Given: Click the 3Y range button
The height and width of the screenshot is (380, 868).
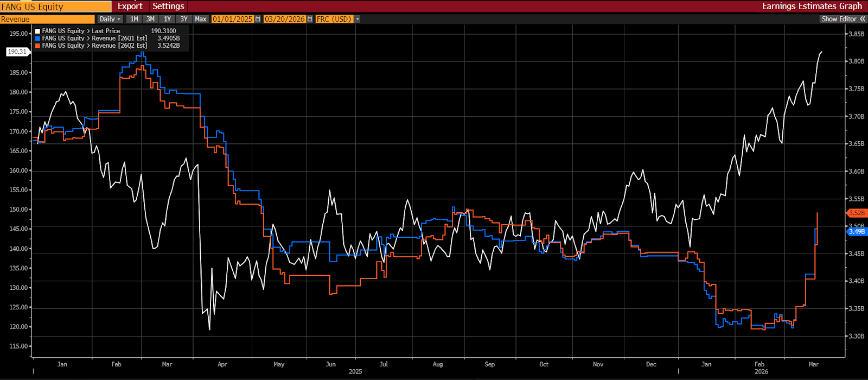Looking at the screenshot, I should [184, 19].
